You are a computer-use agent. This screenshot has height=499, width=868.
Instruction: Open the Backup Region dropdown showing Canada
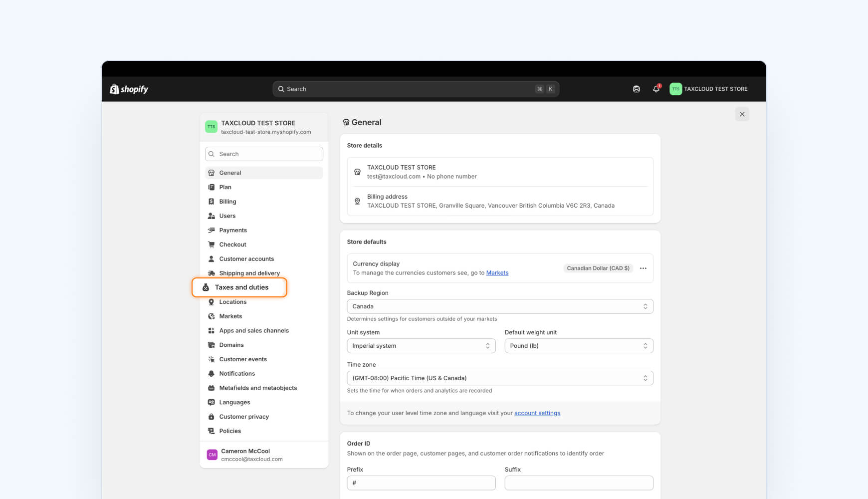[499, 306]
